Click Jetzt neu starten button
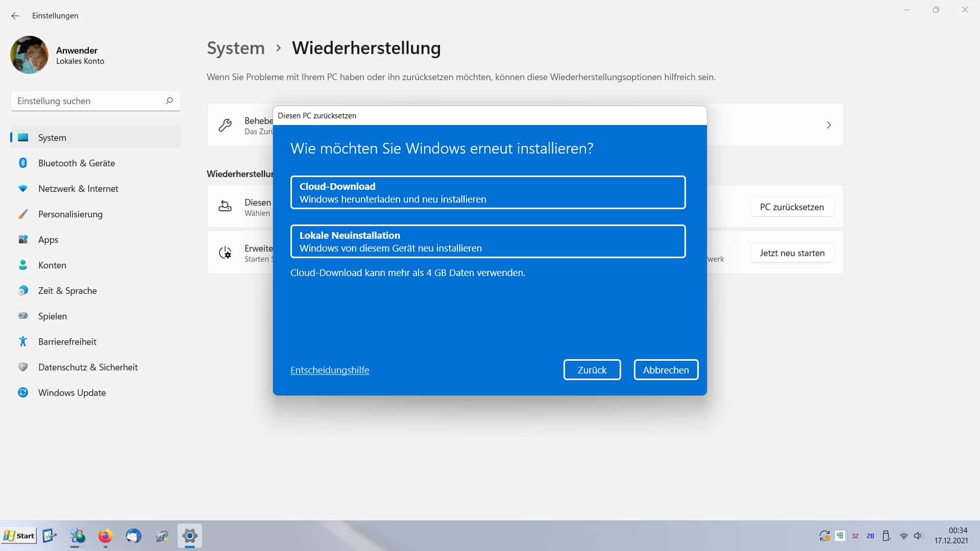This screenshot has width=980, height=551. (792, 253)
